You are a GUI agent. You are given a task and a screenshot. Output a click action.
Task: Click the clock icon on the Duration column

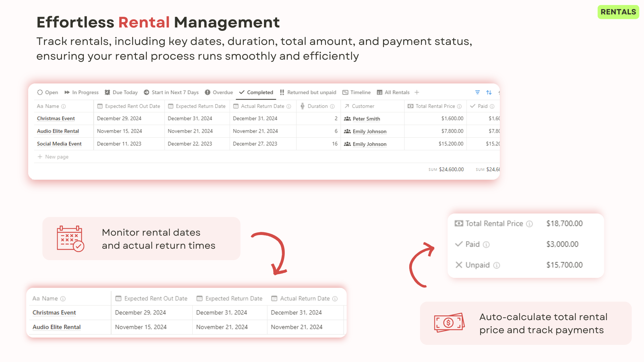303,106
